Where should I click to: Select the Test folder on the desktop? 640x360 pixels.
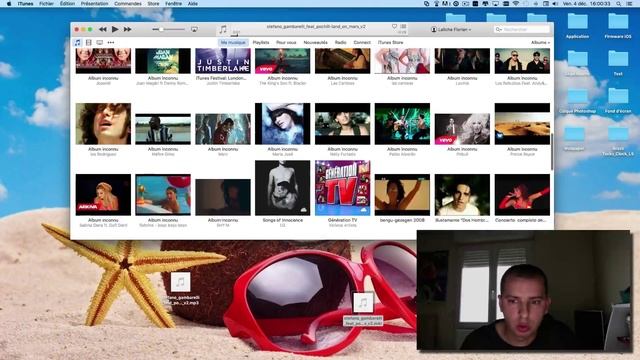click(x=618, y=63)
